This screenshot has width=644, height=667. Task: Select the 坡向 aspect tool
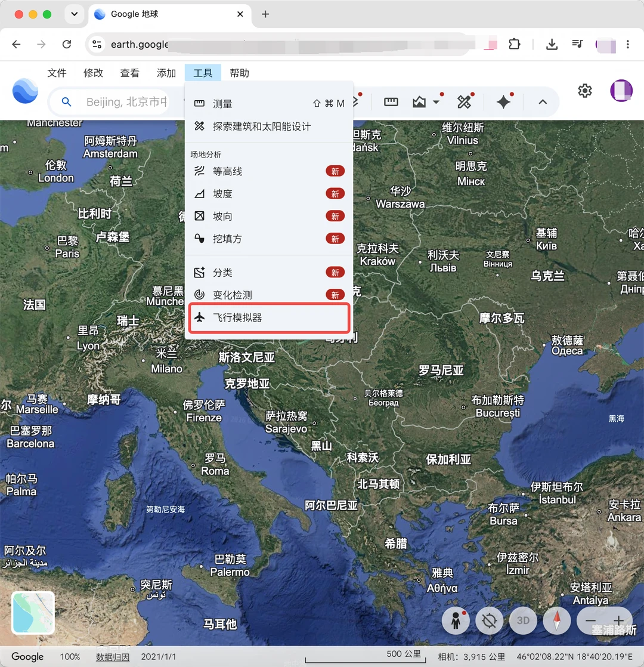click(x=269, y=216)
